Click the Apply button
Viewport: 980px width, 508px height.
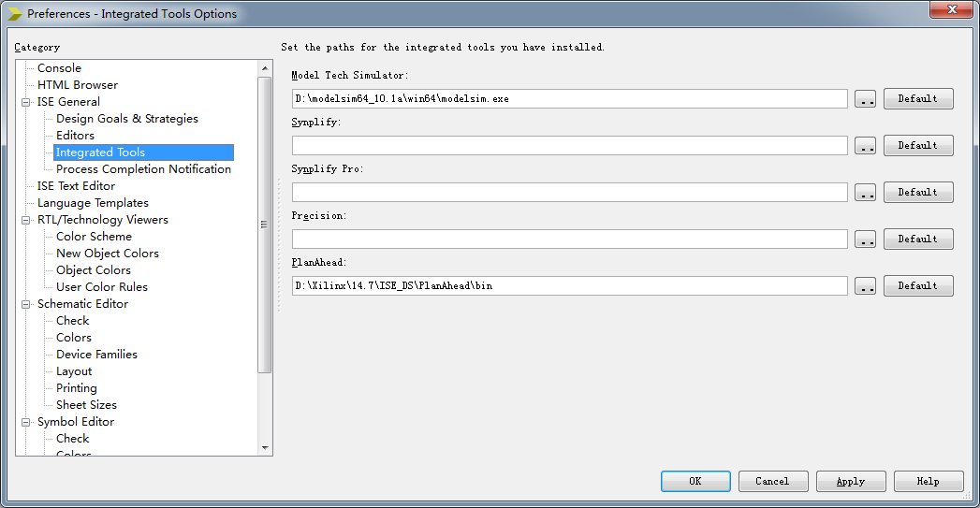tap(851, 481)
